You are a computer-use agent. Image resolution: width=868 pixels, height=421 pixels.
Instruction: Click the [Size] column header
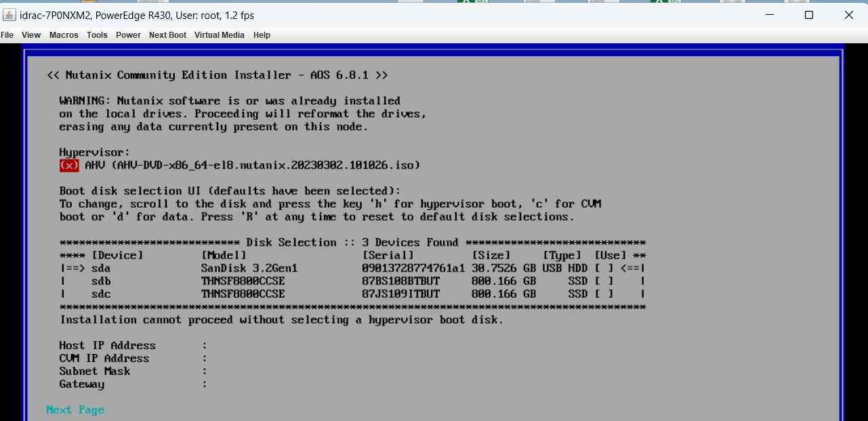click(x=491, y=256)
